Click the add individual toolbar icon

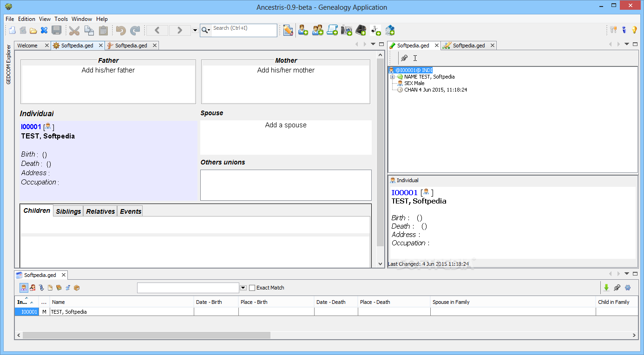pos(303,31)
